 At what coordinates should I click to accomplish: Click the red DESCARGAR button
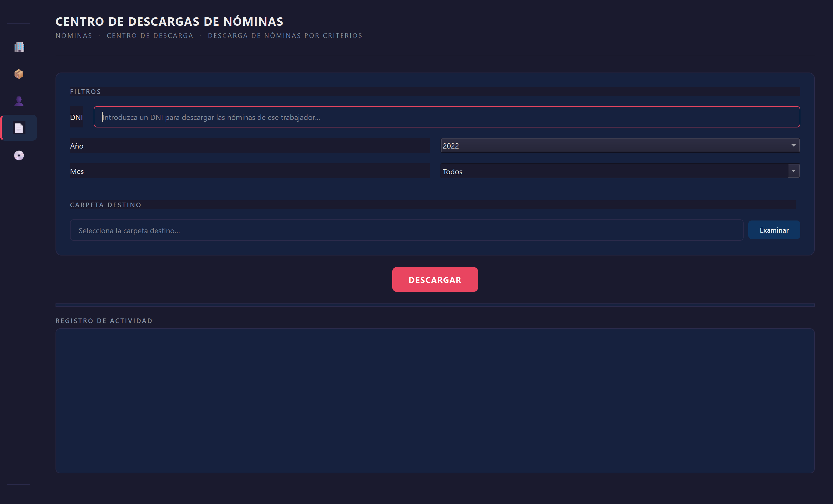435,280
